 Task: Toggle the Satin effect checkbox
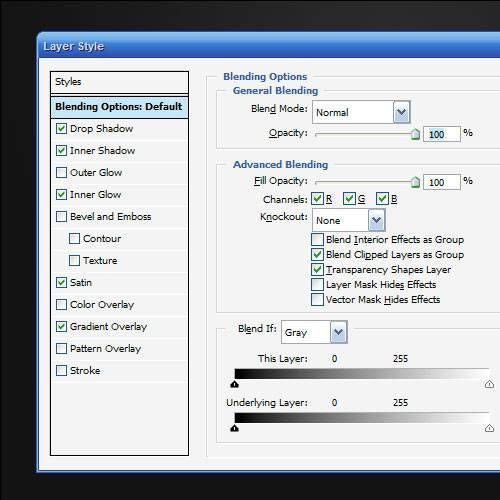click(61, 283)
